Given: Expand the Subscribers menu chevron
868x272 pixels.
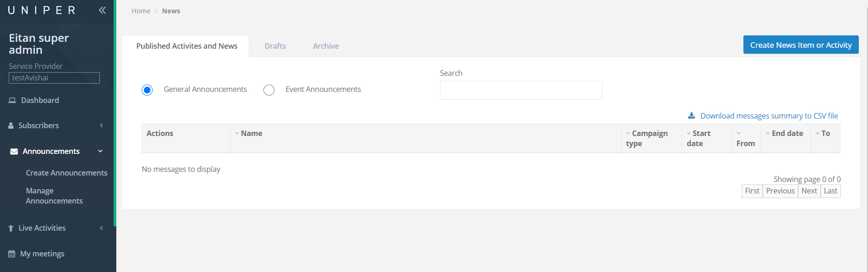Looking at the screenshot, I should (x=102, y=125).
